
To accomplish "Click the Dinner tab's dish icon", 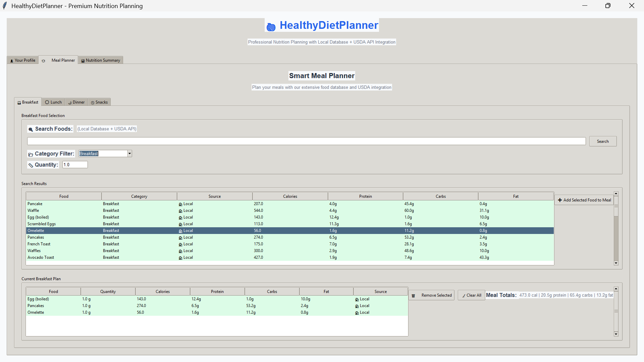I will point(70,103).
